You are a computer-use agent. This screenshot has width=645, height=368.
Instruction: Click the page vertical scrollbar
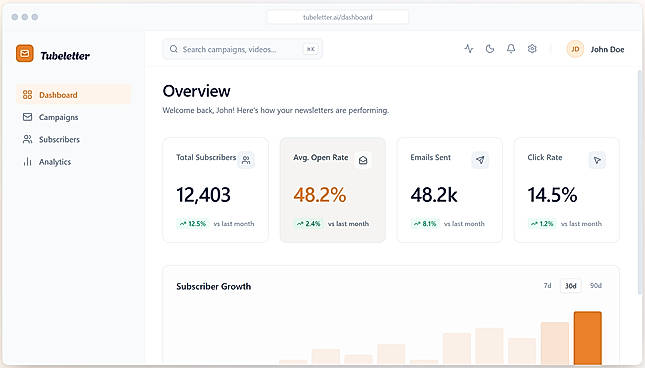(639, 182)
